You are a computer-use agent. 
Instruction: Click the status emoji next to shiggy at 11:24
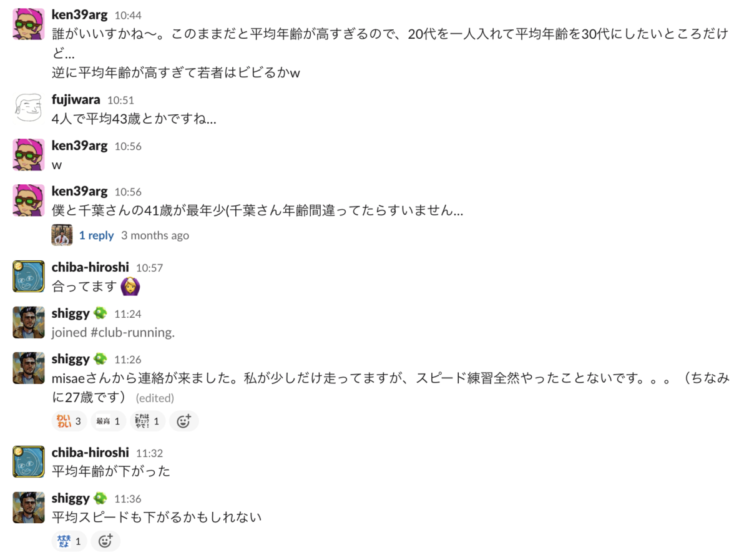tap(100, 313)
